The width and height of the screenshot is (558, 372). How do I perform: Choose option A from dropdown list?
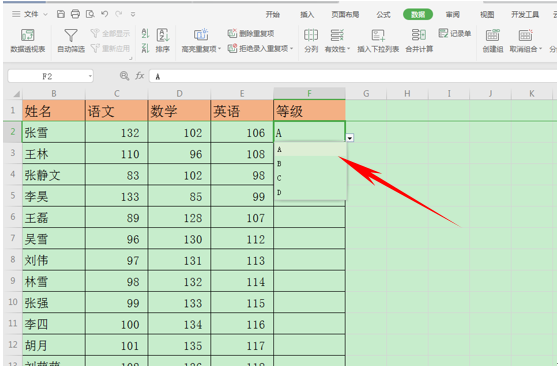(310, 150)
